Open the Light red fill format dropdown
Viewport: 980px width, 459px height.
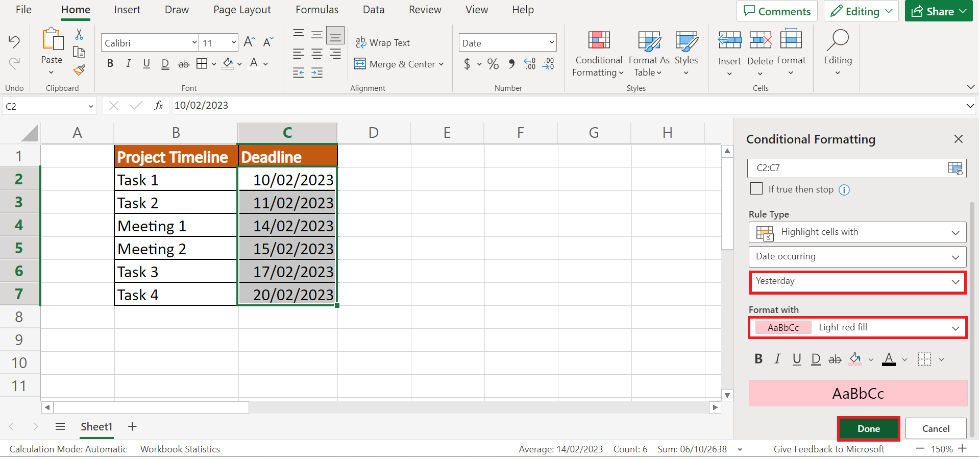click(x=955, y=328)
